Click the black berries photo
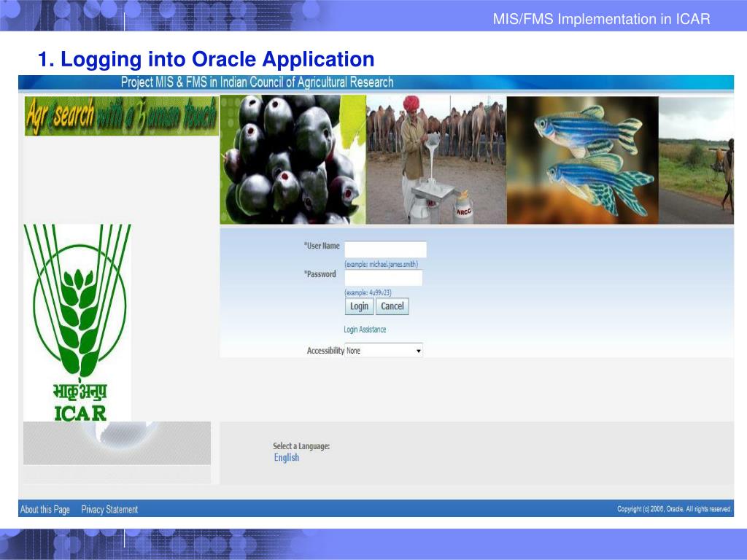Image resolution: width=747 pixels, height=560 pixels. coord(293,160)
